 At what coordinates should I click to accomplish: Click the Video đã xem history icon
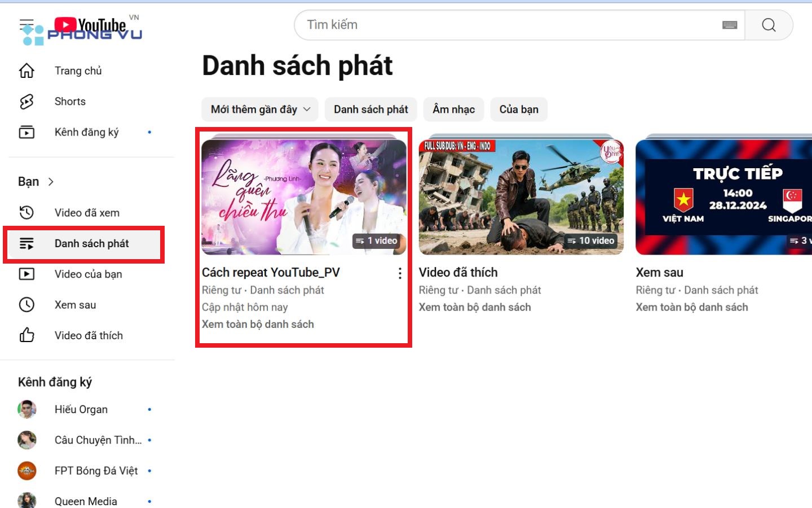26,212
